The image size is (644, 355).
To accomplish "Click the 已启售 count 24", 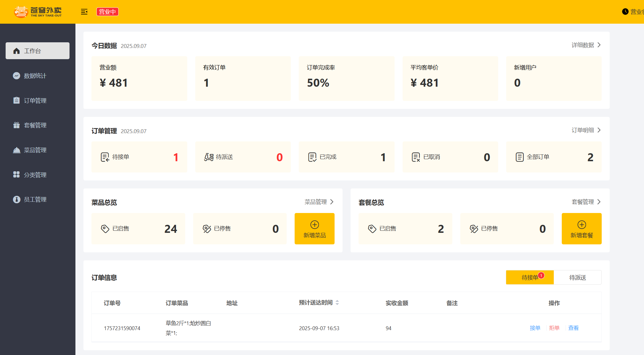I will (x=171, y=229).
